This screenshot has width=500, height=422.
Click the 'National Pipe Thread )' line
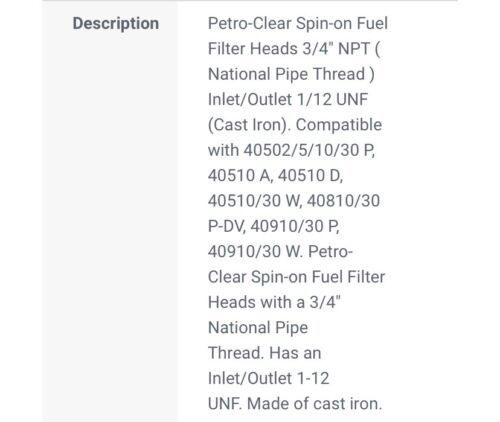[291, 74]
